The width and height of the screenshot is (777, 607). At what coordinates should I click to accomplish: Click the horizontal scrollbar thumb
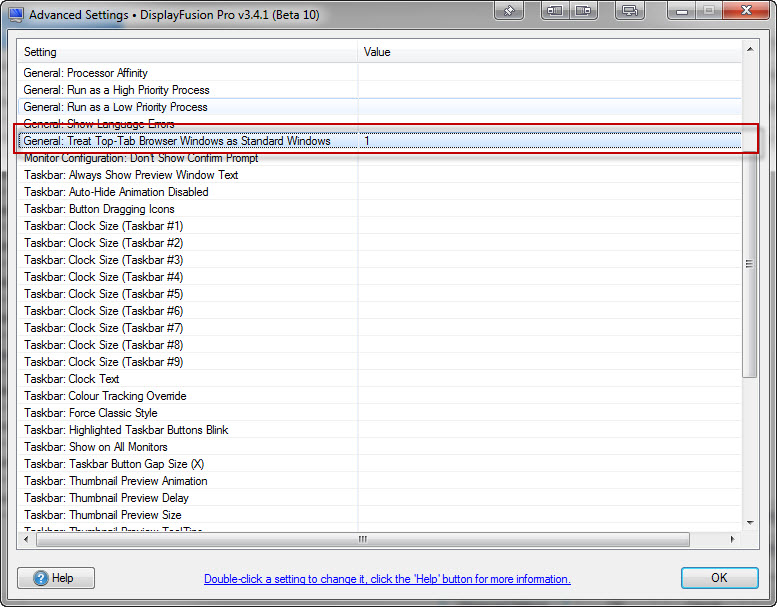click(362, 539)
